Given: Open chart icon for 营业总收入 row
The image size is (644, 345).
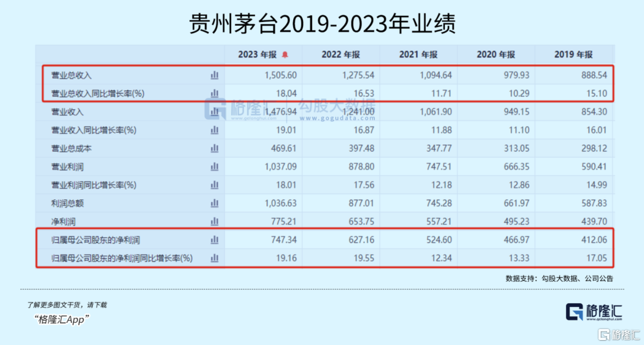Looking at the screenshot, I should (214, 75).
